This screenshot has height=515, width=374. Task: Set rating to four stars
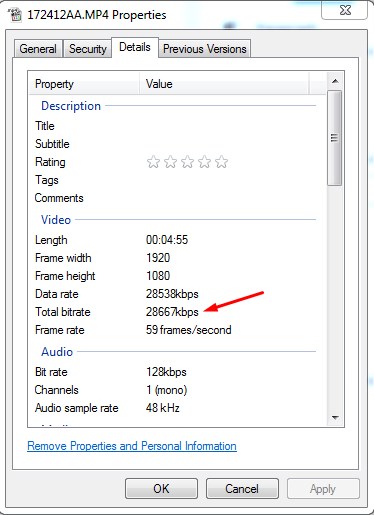(204, 162)
